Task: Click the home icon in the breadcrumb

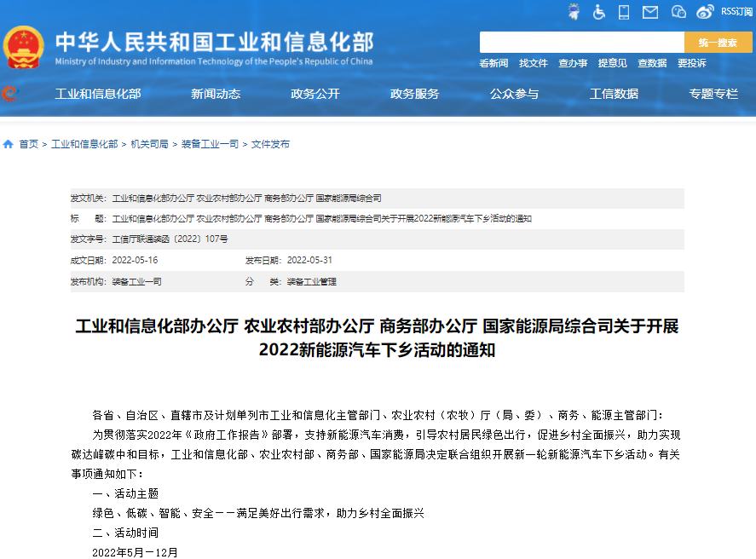Action: 7,143
